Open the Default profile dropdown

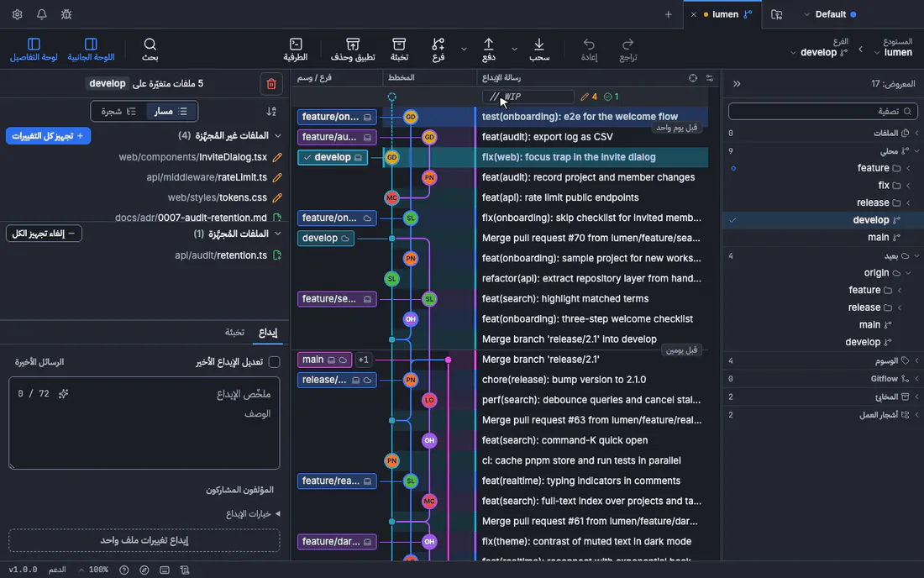pos(830,14)
